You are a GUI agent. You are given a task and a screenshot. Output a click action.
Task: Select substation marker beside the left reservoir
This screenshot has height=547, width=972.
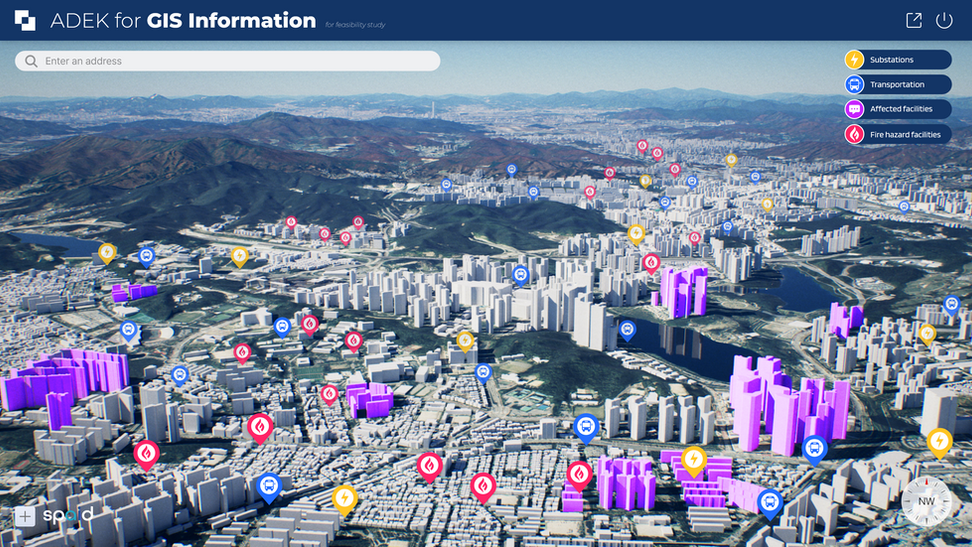click(107, 253)
